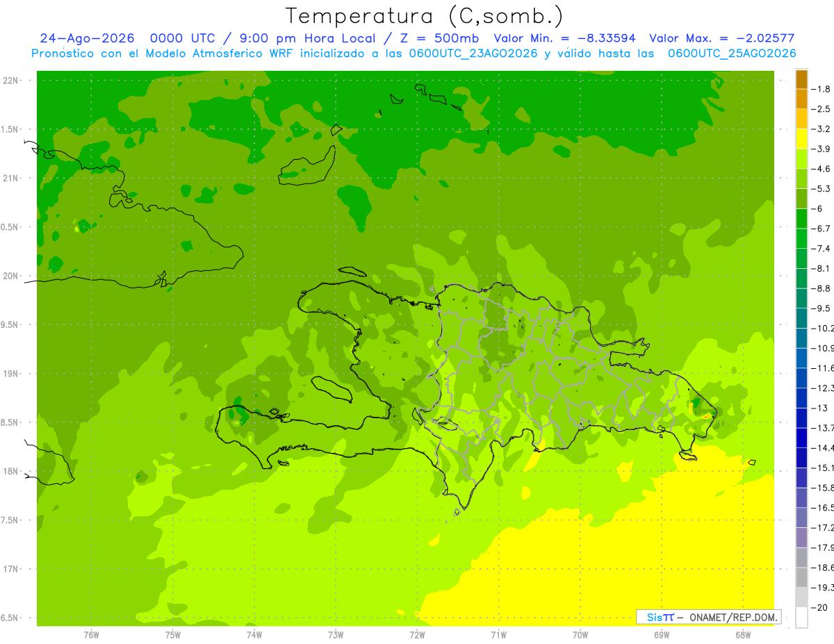The image size is (834, 644).
Task: Click the dark orange swatch above -1.8
Action: [801, 79]
